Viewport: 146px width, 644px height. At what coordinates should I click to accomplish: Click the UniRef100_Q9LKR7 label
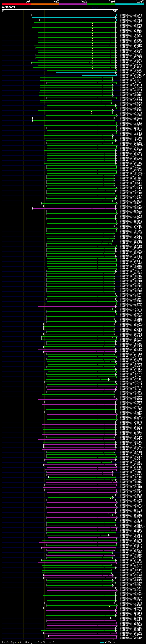pyautogui.click(x=131, y=349)
